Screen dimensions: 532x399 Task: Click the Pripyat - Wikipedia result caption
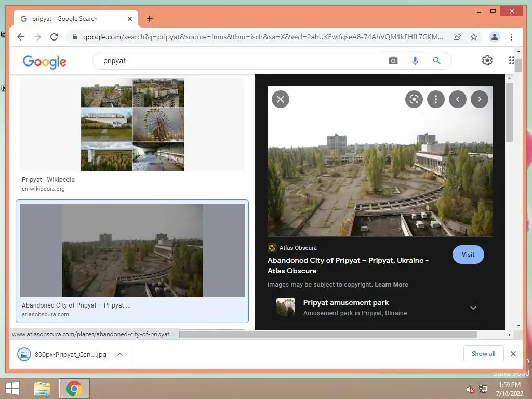(x=48, y=179)
